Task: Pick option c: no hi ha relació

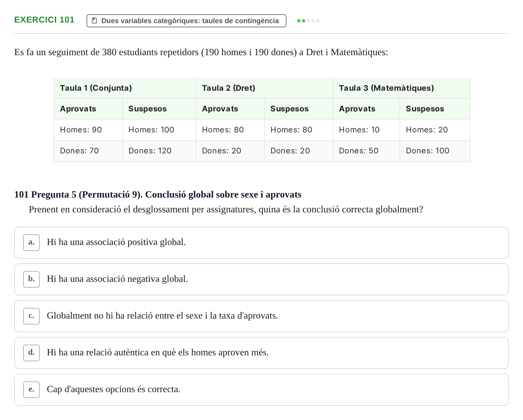Action: (261, 316)
